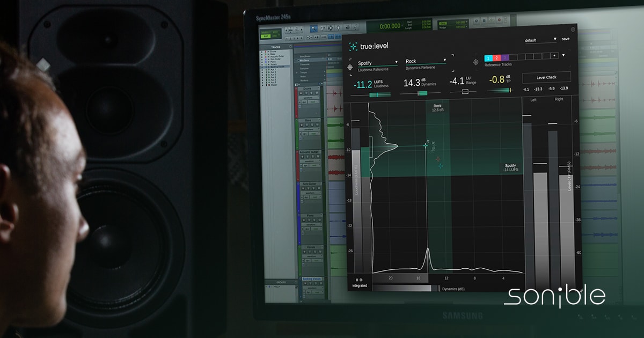
Task: Open plugin settings via the gear icon top-right
Action: [x=572, y=30]
